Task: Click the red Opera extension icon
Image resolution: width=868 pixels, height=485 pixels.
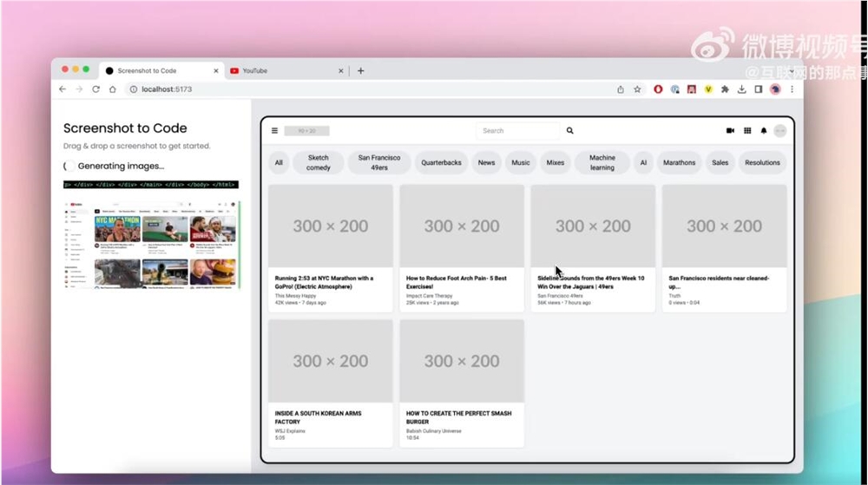Action: tap(658, 89)
